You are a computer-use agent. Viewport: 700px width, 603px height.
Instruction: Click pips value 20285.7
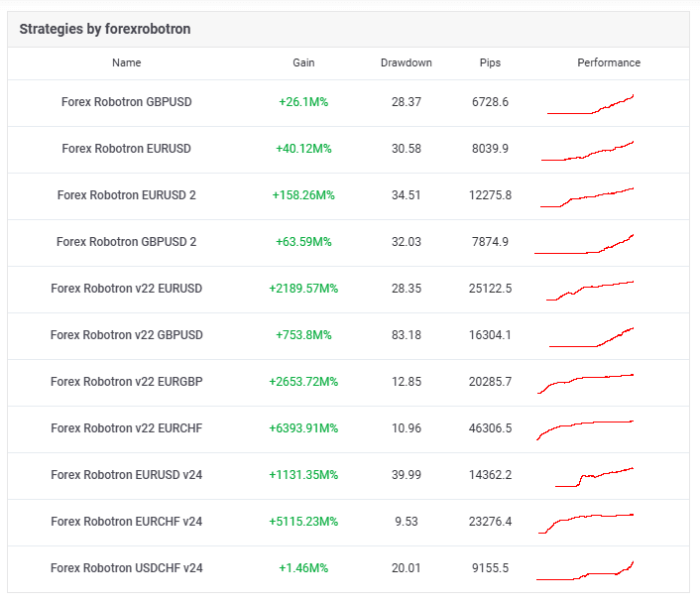[x=490, y=382]
